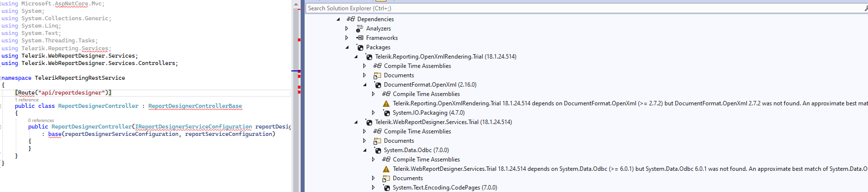The height and width of the screenshot is (192, 868).
Task: Select Telerik.WebReportDesigner.Services.Trial (18.1.24.514) item
Action: [x=444, y=122]
